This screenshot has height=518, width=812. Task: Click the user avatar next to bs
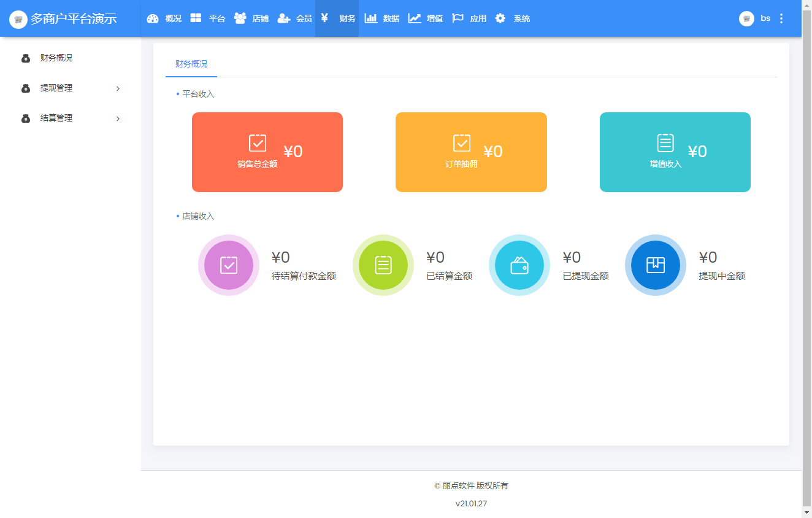(746, 18)
